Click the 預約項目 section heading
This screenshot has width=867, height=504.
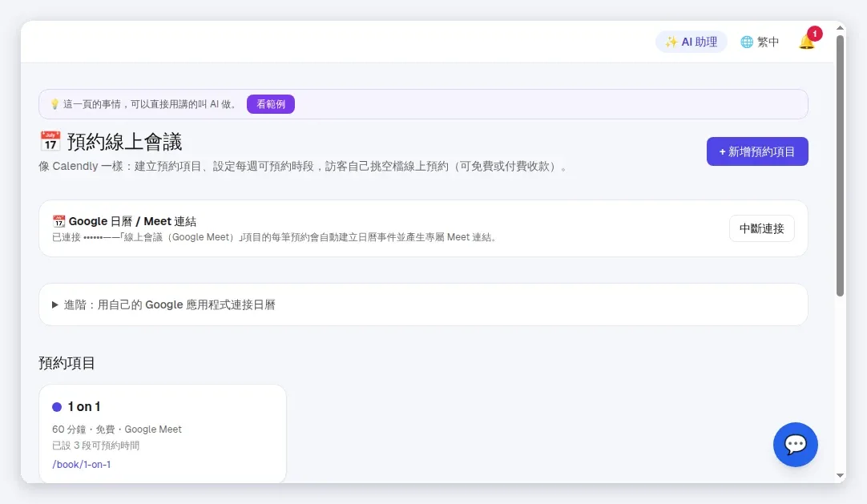point(67,363)
